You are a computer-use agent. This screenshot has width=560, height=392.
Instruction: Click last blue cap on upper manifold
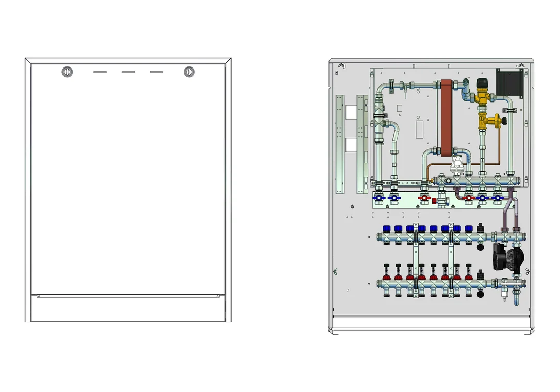(x=469, y=228)
